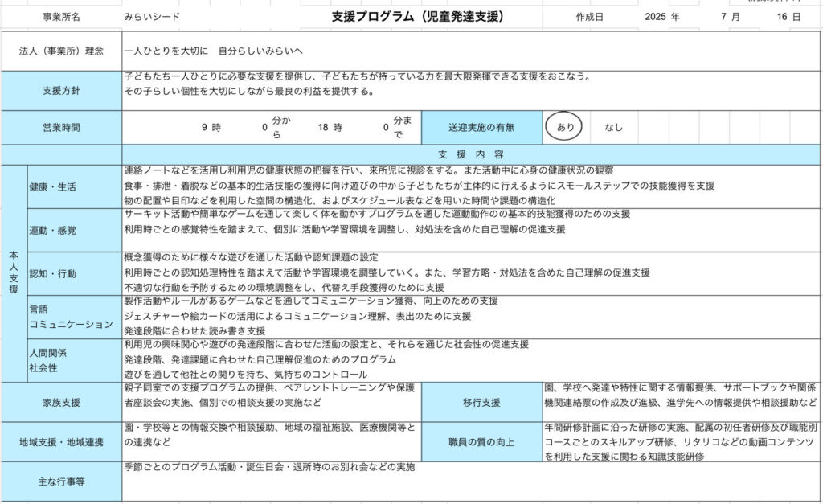Select the line starting 食事・排泄・着脱など
The width and height of the screenshot is (823, 504).
coord(420,186)
